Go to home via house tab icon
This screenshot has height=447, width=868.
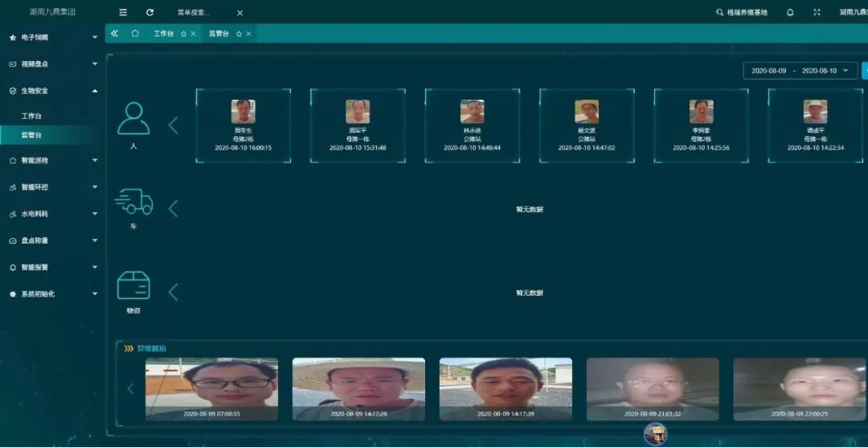[135, 34]
